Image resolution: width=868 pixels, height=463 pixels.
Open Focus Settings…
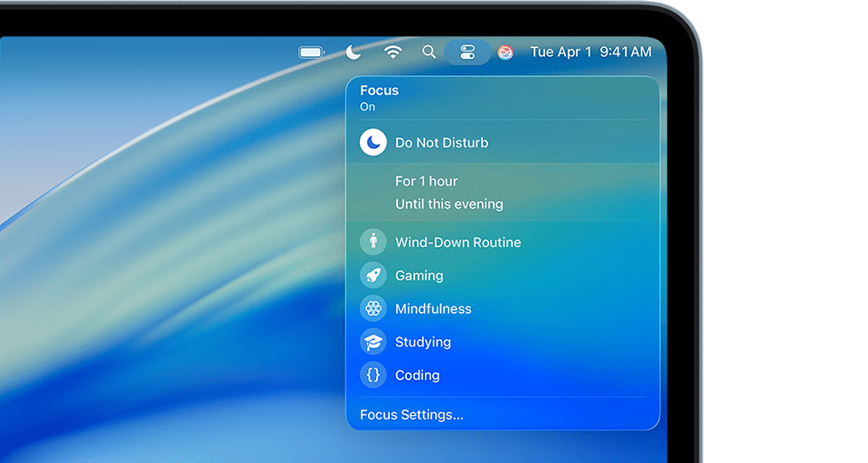coord(411,415)
